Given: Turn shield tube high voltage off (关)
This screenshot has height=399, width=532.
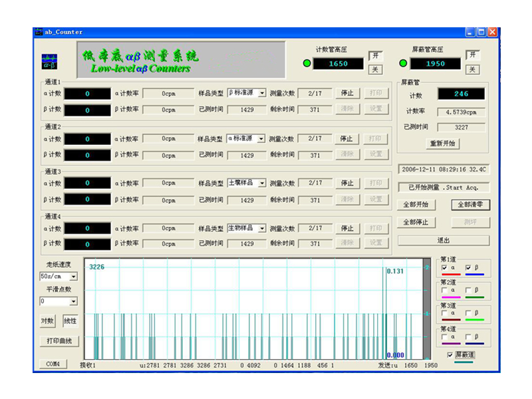Looking at the screenshot, I should point(473,70).
